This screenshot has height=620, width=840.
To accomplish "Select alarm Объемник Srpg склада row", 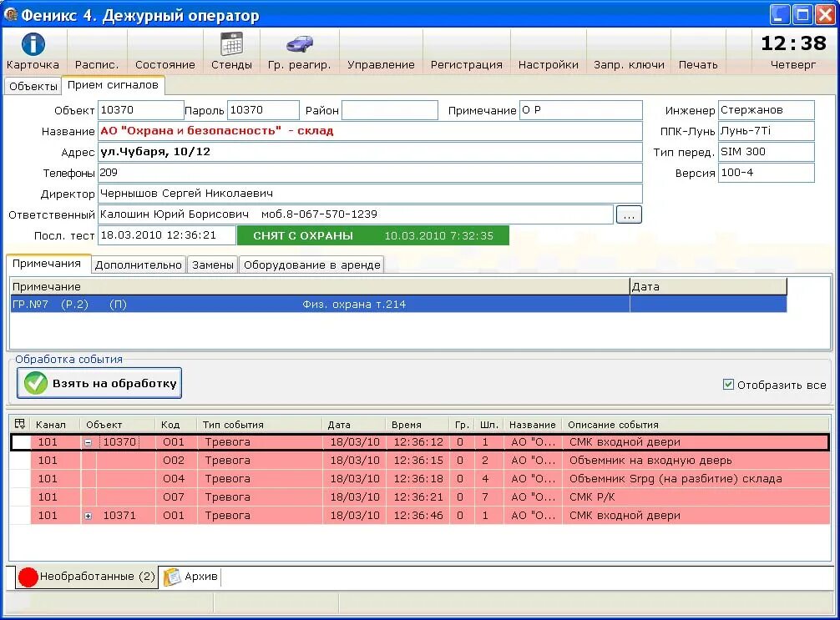I will pyautogui.click(x=419, y=479).
